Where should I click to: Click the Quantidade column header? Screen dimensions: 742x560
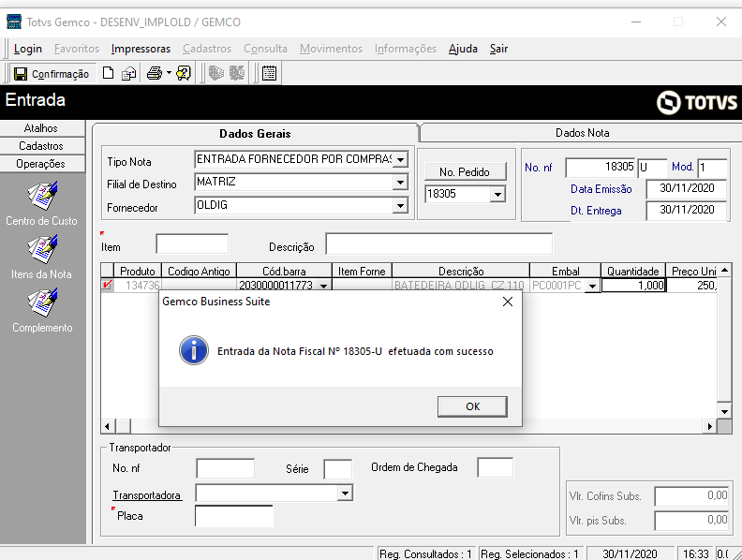(632, 271)
